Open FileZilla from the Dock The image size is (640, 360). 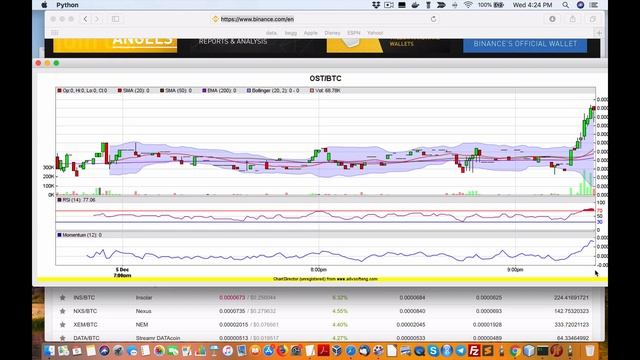(474, 351)
